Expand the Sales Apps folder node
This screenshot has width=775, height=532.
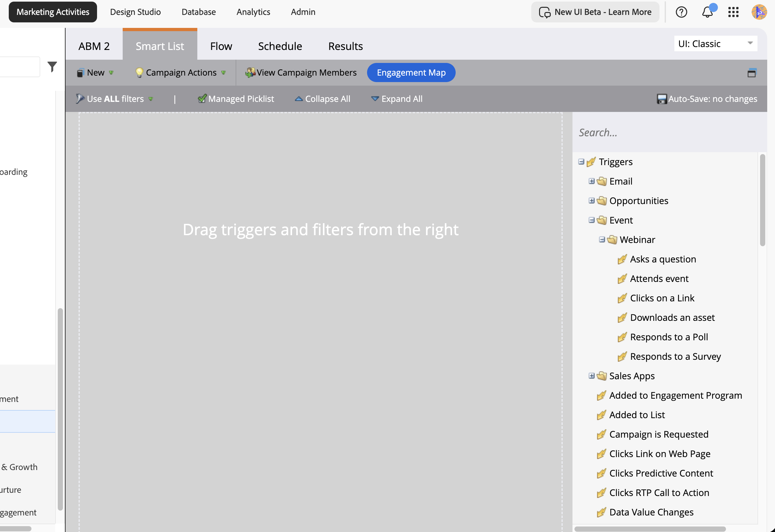[592, 376]
